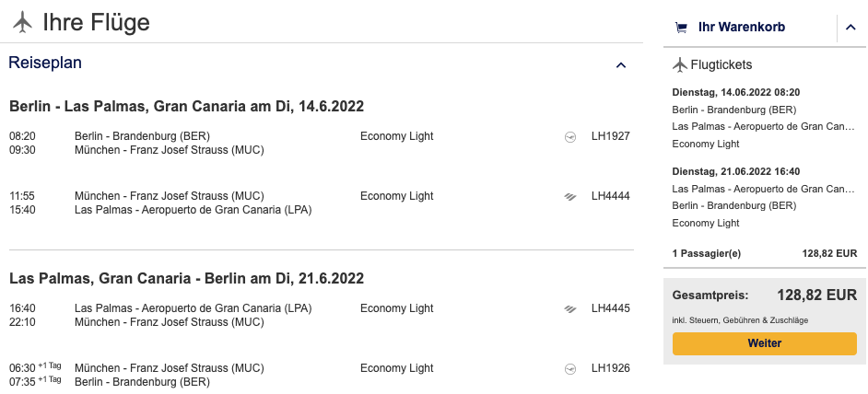868x394 pixels.
Task: Click the 1 Passagier(e) price row
Action: pos(765,253)
